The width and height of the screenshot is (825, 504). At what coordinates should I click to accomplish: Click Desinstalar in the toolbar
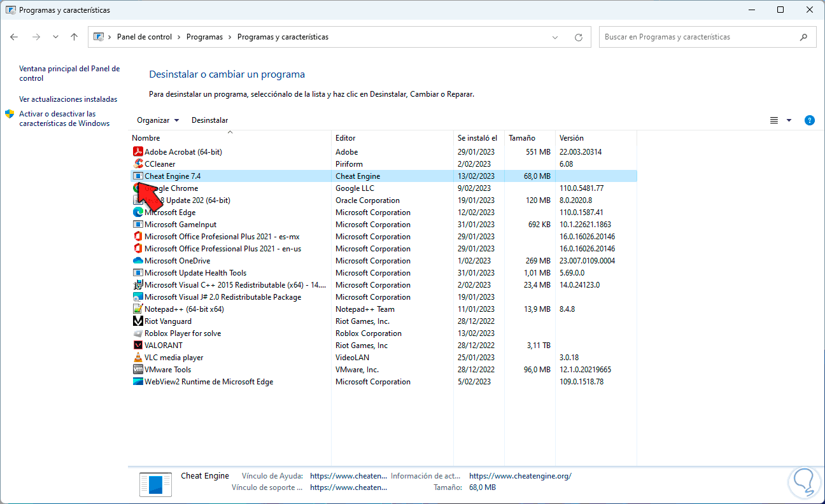coord(209,120)
